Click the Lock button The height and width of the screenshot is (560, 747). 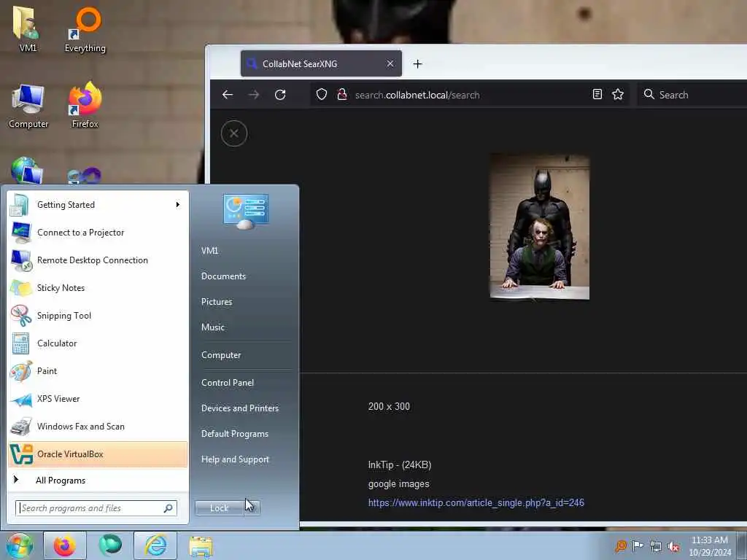[x=220, y=508]
